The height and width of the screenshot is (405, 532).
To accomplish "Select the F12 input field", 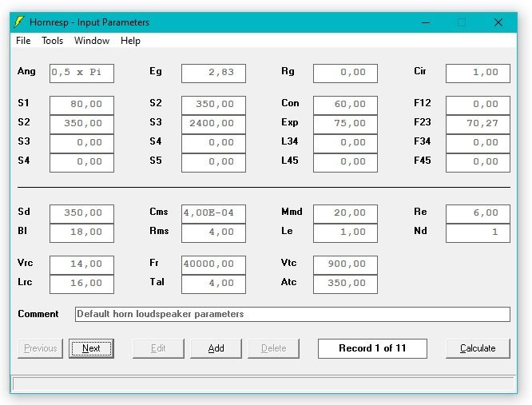I will (478, 105).
